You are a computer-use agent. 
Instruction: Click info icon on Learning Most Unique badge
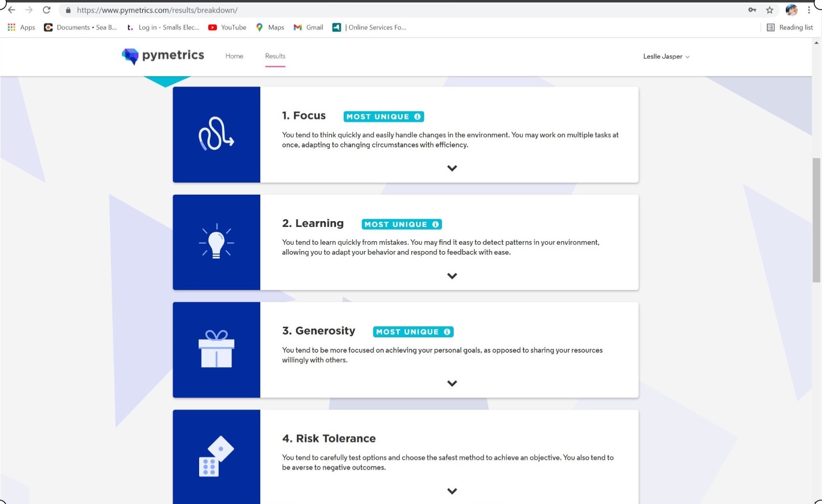tap(435, 225)
